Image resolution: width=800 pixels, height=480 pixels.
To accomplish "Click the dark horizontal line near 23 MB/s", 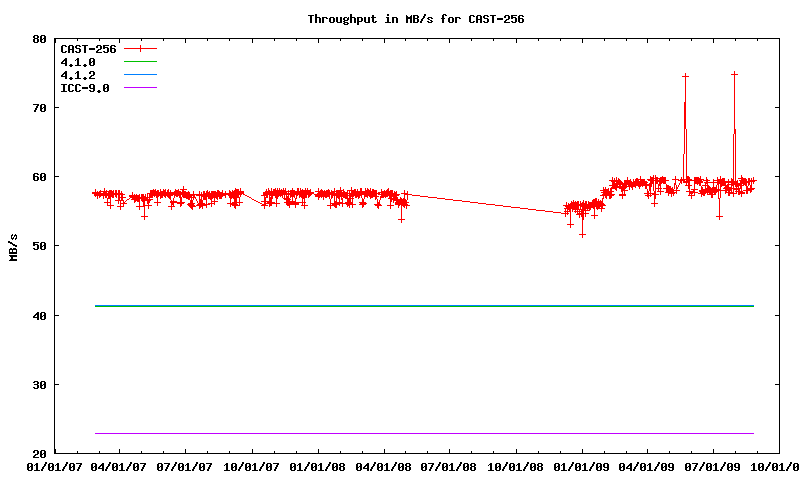I will click(420, 433).
